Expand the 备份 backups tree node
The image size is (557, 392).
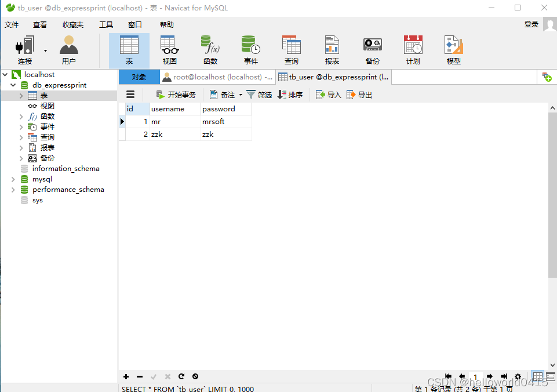point(21,158)
